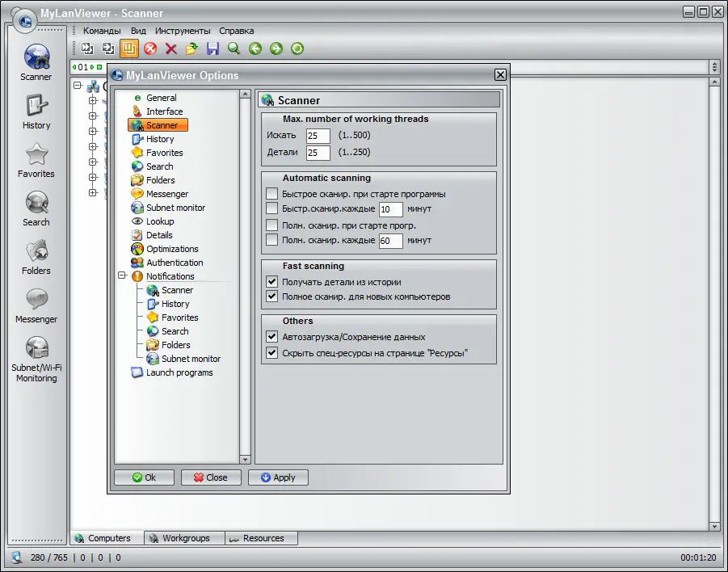The height and width of the screenshot is (572, 728).
Task: Open Search view in left sidebar
Action: tap(36, 208)
